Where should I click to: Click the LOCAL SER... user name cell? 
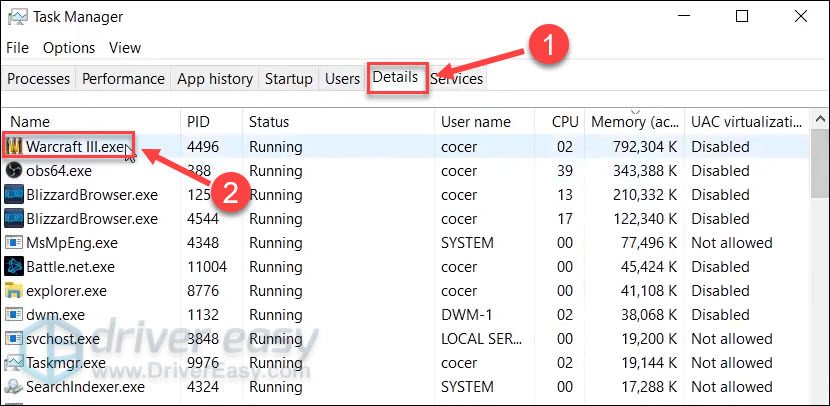(x=482, y=339)
